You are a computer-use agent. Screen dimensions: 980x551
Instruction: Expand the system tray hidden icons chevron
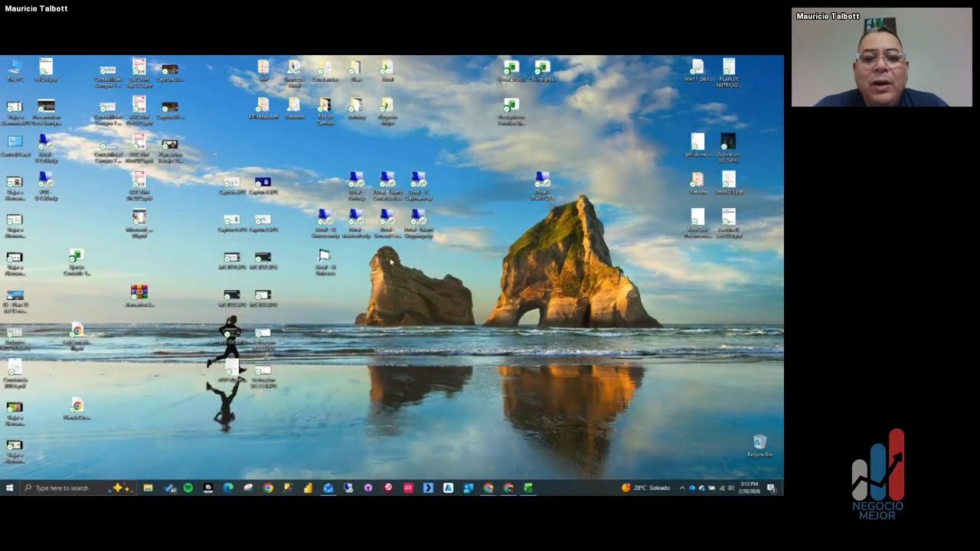coord(682,487)
